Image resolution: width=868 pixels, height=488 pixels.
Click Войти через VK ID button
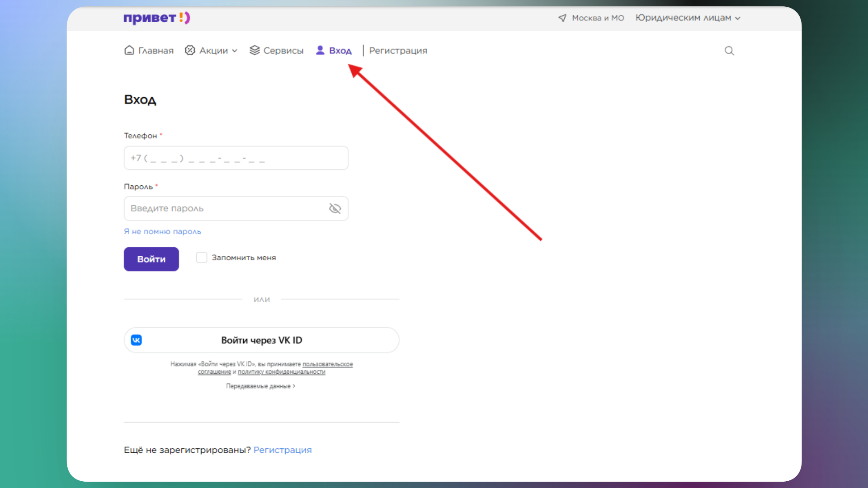[261, 340]
